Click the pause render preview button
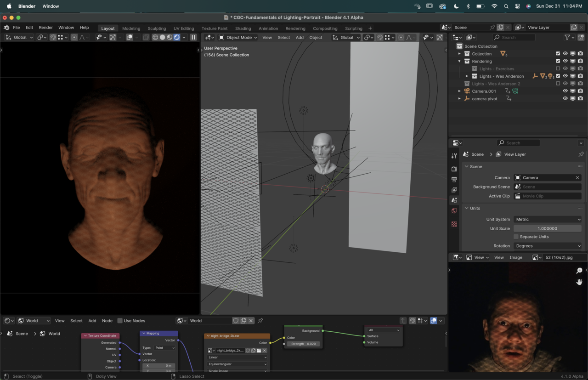Viewport: 588px width, 380px height. 193,37
